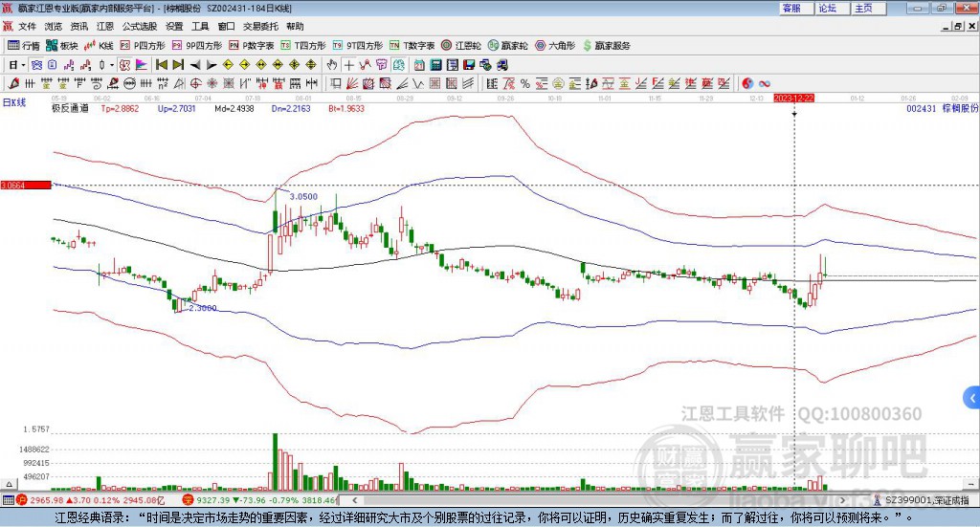This screenshot has height=527, width=980.
Task: Click the colorful flag icon in toolbar
Action: click(142, 65)
